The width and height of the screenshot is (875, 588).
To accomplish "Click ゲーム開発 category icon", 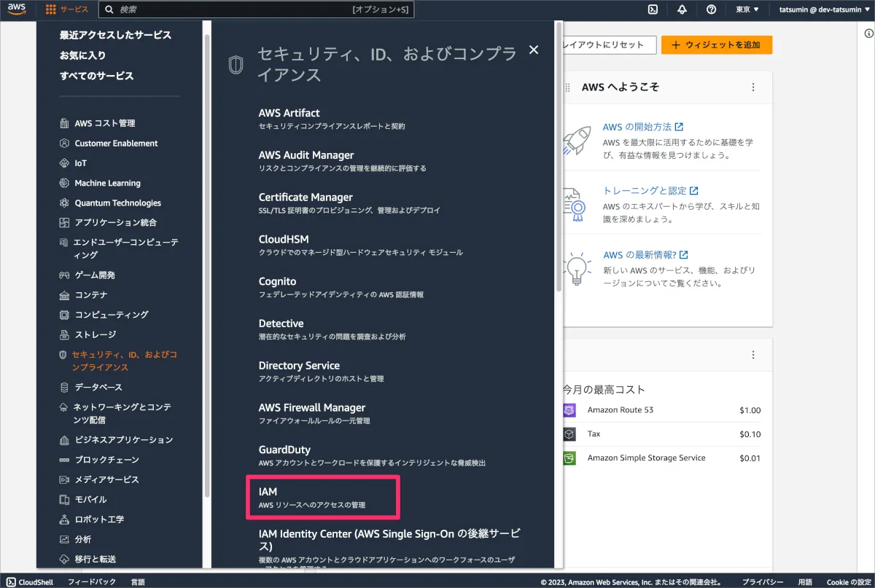I will 64,275.
